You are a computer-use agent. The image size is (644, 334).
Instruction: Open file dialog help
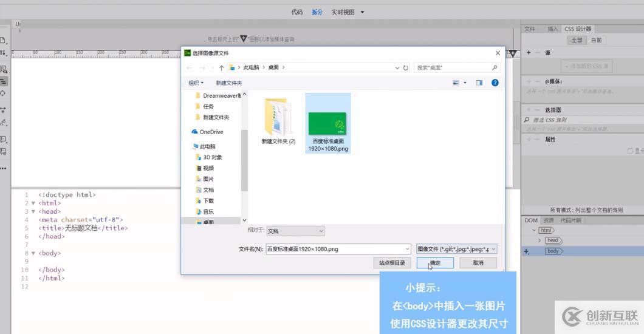point(495,83)
